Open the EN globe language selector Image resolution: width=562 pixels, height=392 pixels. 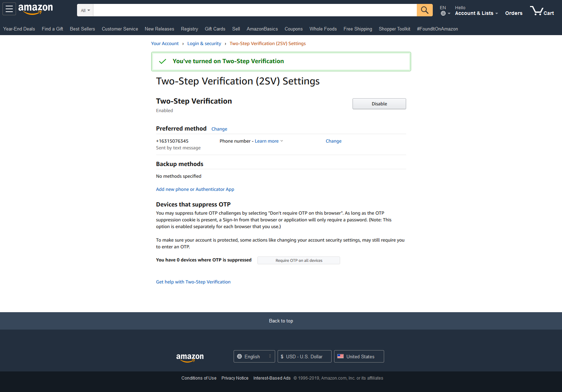coord(445,11)
